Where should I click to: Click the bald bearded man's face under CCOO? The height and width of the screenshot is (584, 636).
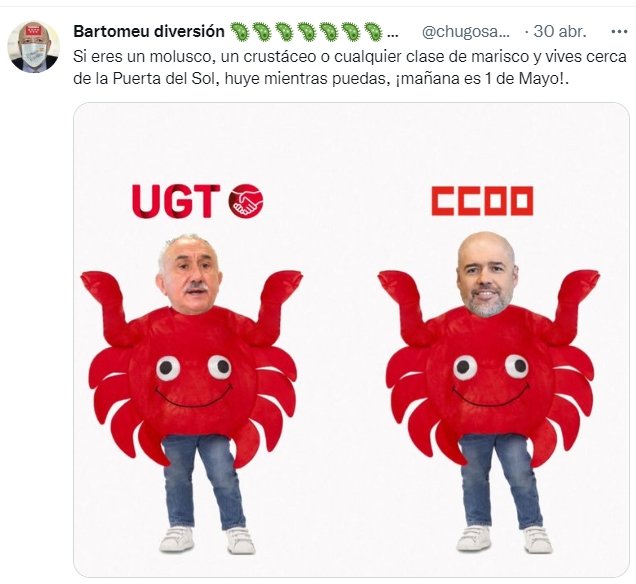[x=487, y=275]
